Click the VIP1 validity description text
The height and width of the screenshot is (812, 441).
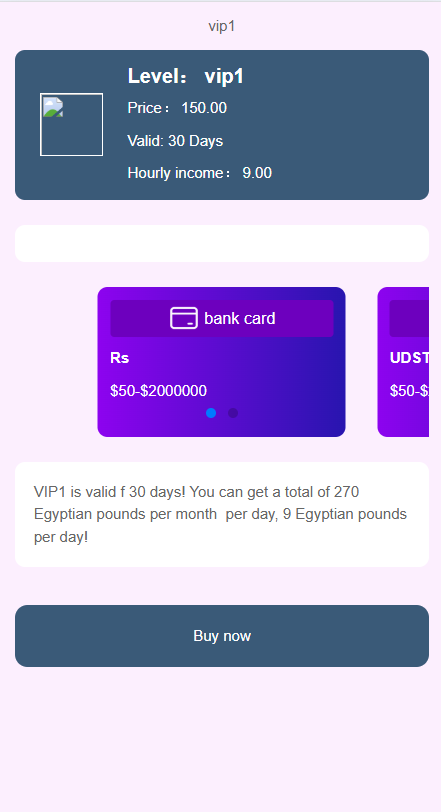pos(220,514)
